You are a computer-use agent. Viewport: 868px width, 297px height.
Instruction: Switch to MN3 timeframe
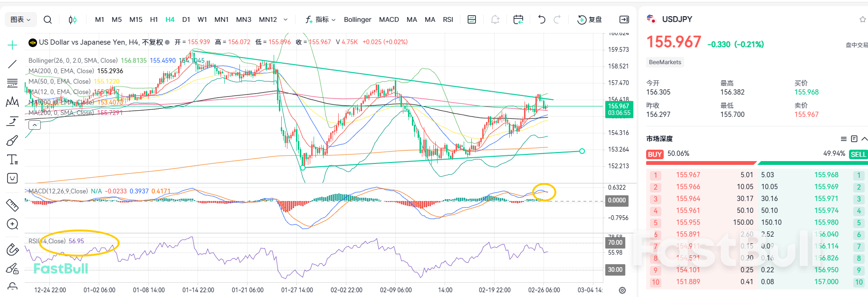pyautogui.click(x=244, y=19)
